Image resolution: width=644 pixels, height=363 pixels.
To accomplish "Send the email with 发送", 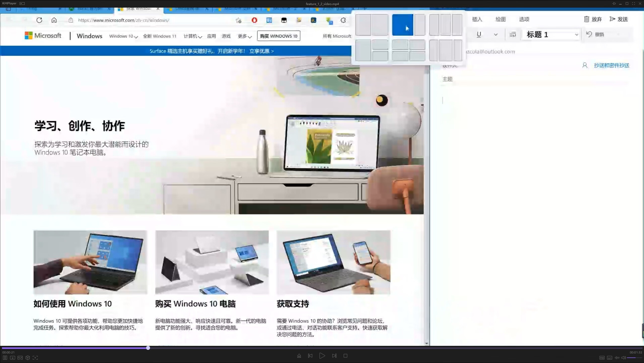I will tap(619, 19).
